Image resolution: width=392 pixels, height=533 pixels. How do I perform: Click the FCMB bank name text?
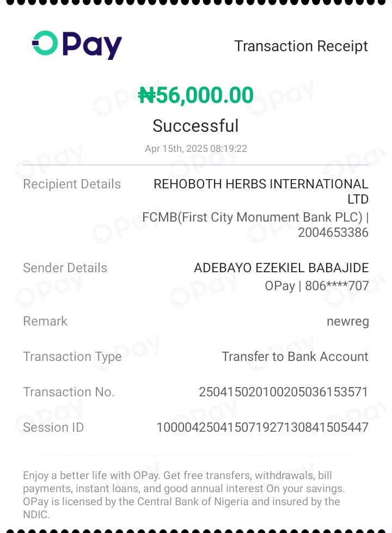point(253,217)
